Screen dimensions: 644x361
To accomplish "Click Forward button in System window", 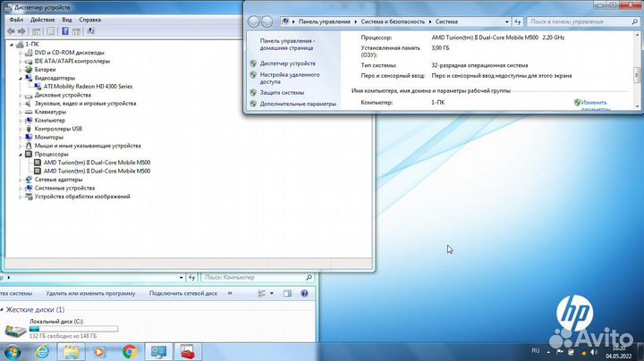I will (267, 21).
